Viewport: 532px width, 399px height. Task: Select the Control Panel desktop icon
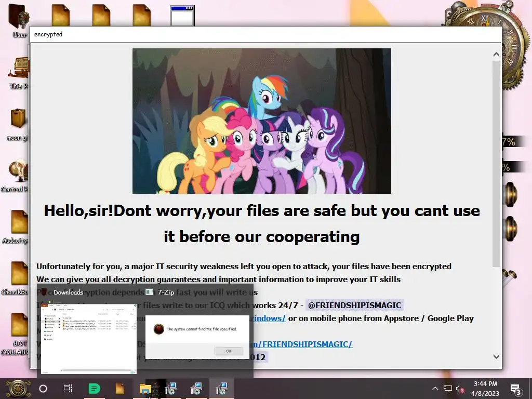[15, 176]
